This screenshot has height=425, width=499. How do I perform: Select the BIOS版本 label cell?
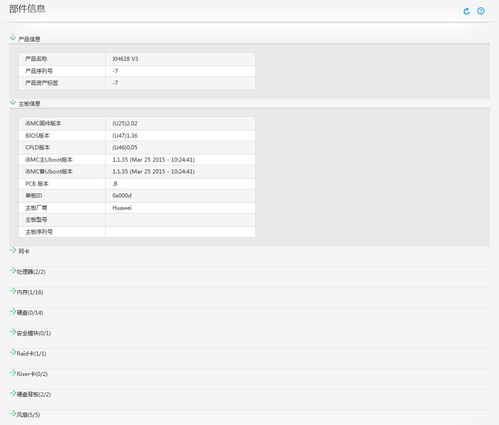coord(62,136)
